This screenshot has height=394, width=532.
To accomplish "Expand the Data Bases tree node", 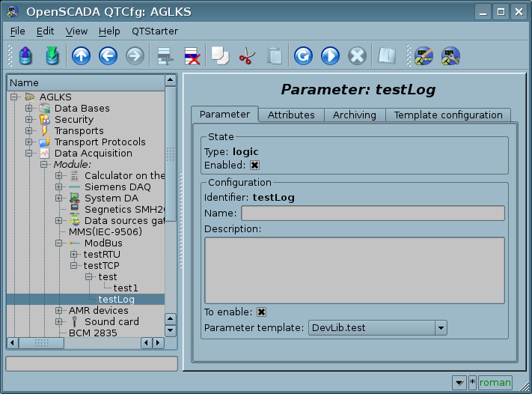I will click(29, 109).
